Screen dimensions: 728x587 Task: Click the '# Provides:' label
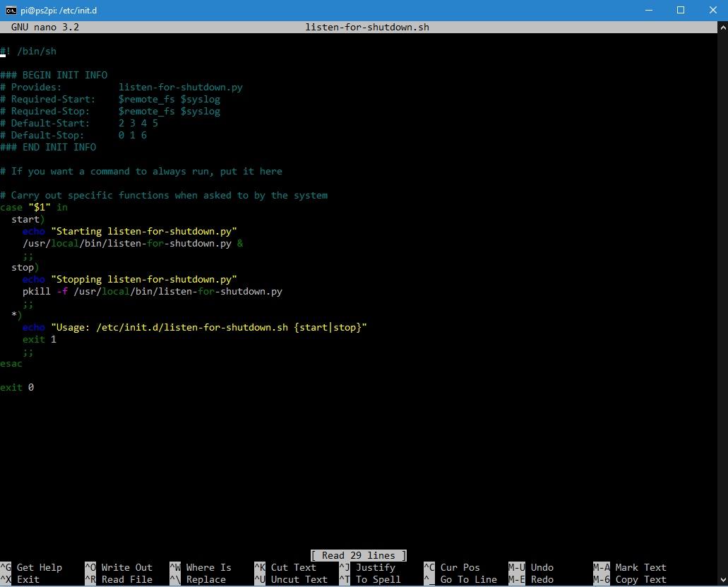[x=30, y=88]
